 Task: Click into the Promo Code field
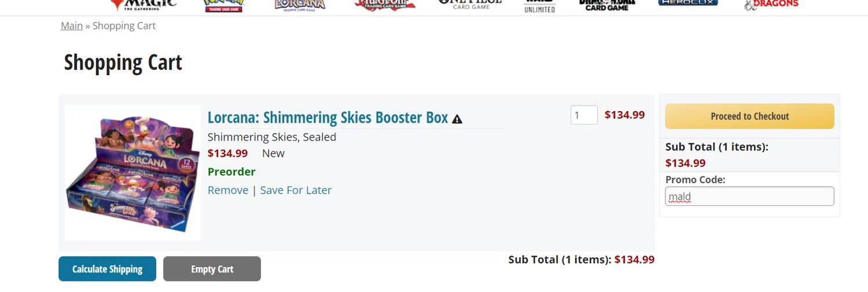point(749,197)
